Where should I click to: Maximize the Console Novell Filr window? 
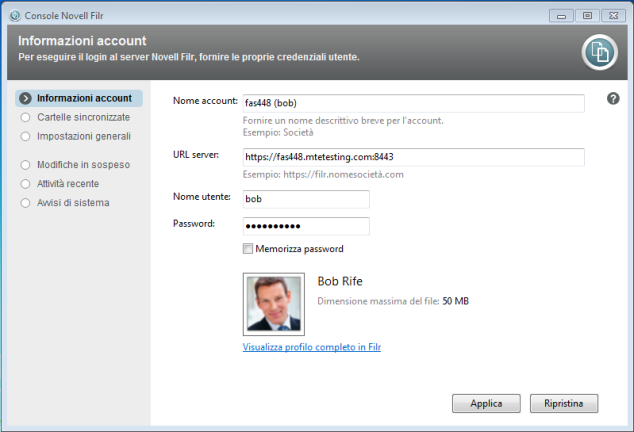pyautogui.click(x=587, y=16)
